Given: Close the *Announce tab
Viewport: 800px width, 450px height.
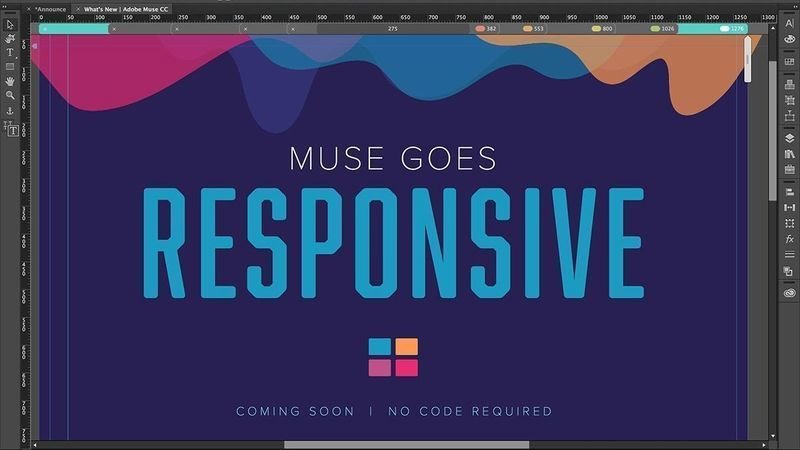Looking at the screenshot, I should tap(29, 9).
